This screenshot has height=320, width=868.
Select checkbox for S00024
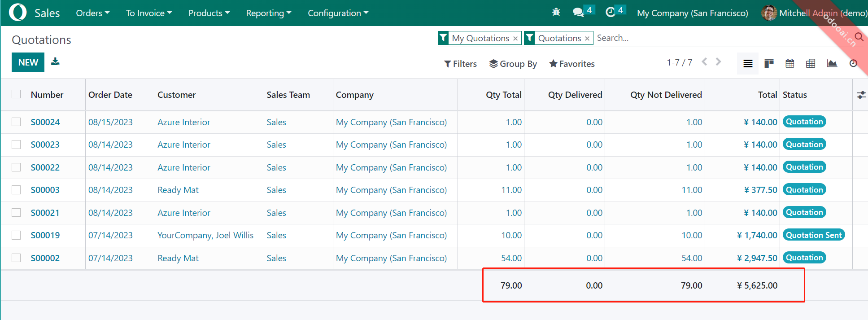click(16, 122)
